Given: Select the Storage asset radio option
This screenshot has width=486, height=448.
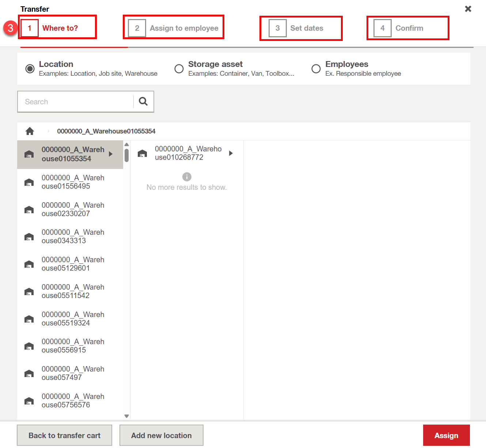Looking at the screenshot, I should click(179, 69).
